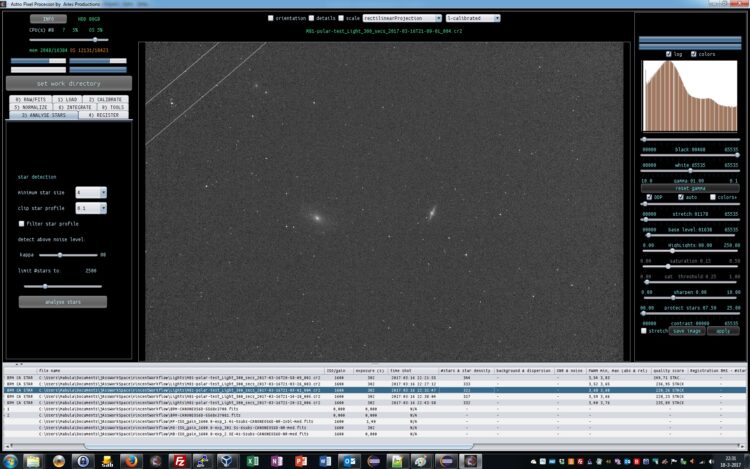The height and width of the screenshot is (469, 750).
Task: Open the calibrated image mode dropdown
Action: [x=473, y=18]
